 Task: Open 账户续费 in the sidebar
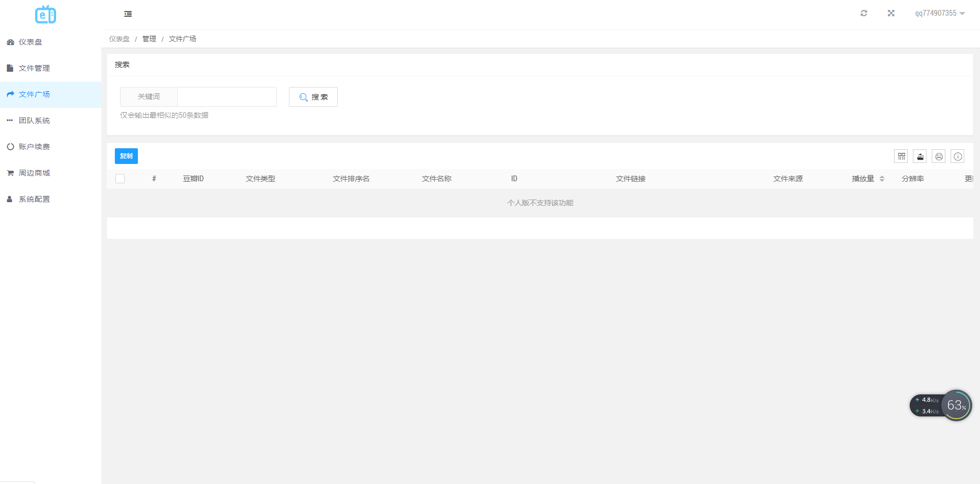(50, 147)
